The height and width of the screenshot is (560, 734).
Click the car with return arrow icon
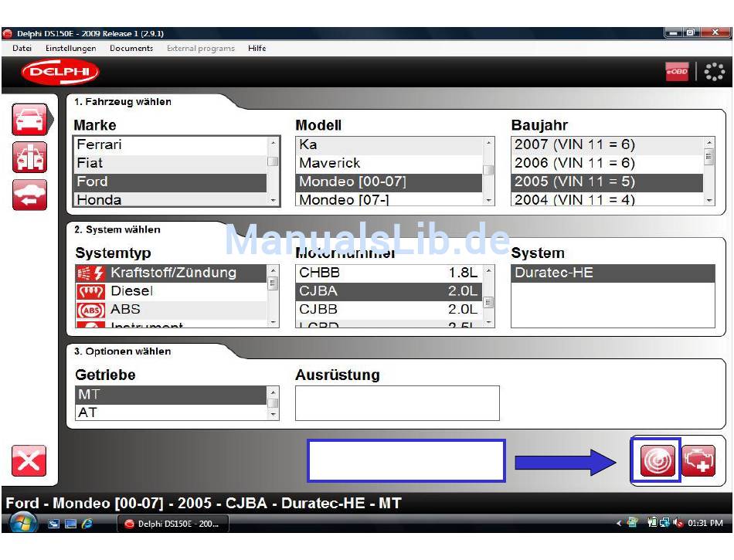29,195
